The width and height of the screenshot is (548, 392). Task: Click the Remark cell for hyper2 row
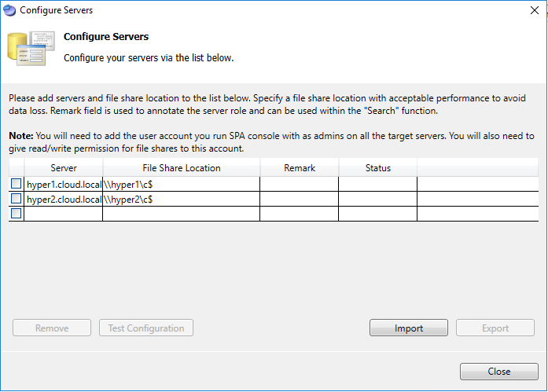[x=300, y=199]
